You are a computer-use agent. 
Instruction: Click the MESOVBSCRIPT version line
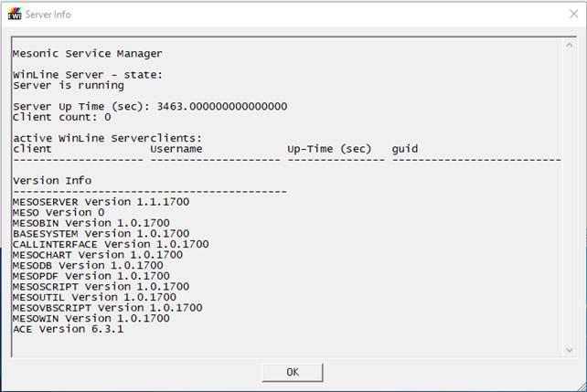(x=108, y=308)
